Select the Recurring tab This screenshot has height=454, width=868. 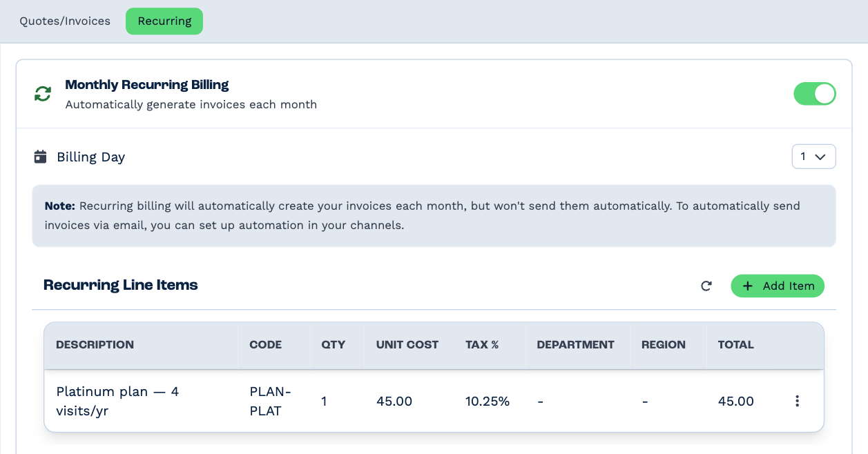[164, 21]
